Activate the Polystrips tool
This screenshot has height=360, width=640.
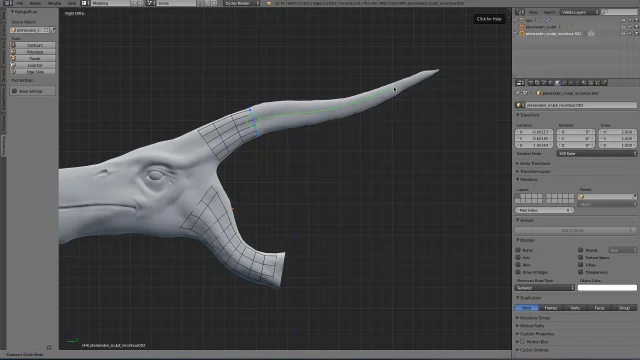click(x=33, y=52)
